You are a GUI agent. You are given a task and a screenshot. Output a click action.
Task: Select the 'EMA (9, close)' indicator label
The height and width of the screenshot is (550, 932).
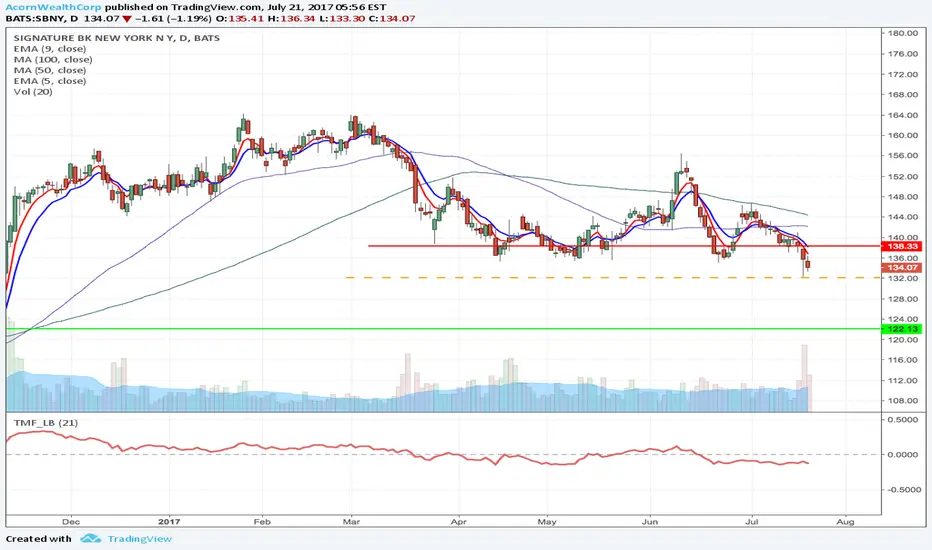49,49
